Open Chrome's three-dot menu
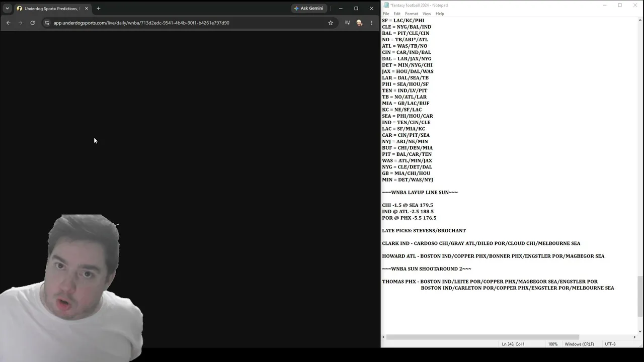The height and width of the screenshot is (362, 644). tap(371, 23)
